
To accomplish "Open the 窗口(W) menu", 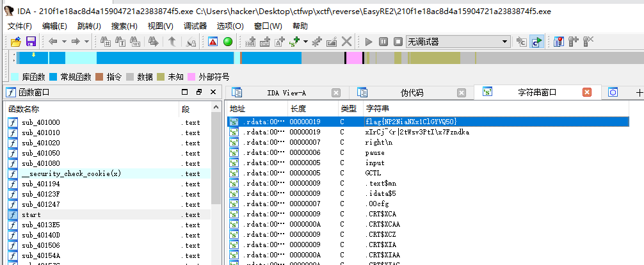I will point(268,26).
